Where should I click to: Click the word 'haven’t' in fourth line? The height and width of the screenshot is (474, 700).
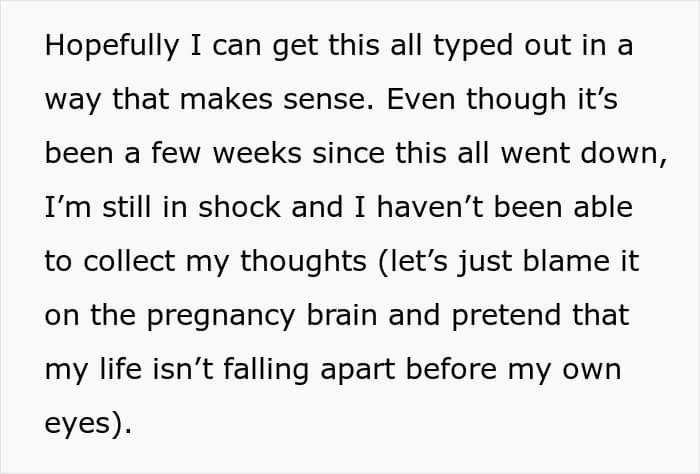430,207
